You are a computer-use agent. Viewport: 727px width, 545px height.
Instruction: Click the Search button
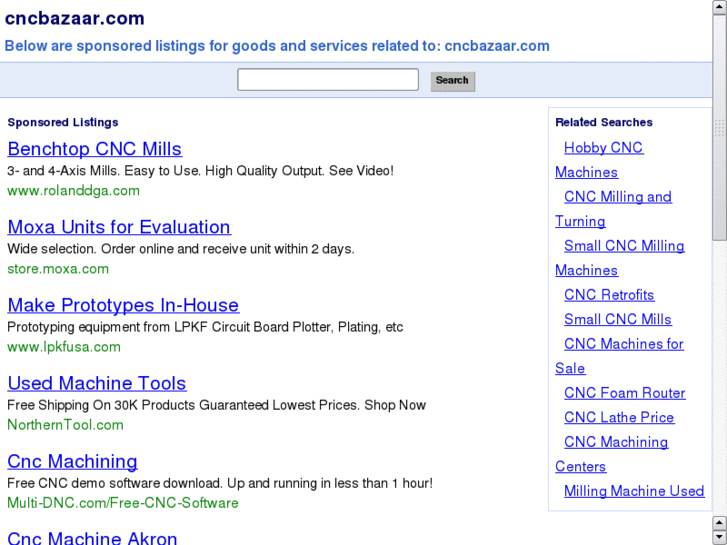click(453, 81)
